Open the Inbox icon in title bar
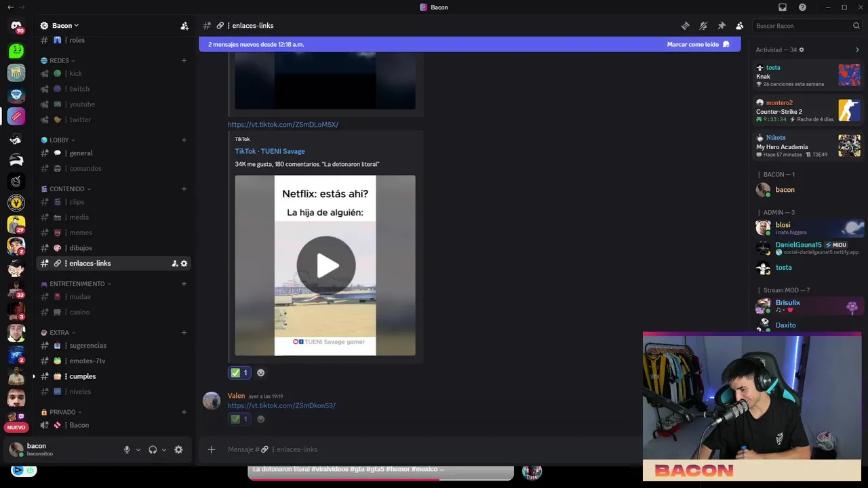The height and width of the screenshot is (488, 868). pyautogui.click(x=783, y=7)
